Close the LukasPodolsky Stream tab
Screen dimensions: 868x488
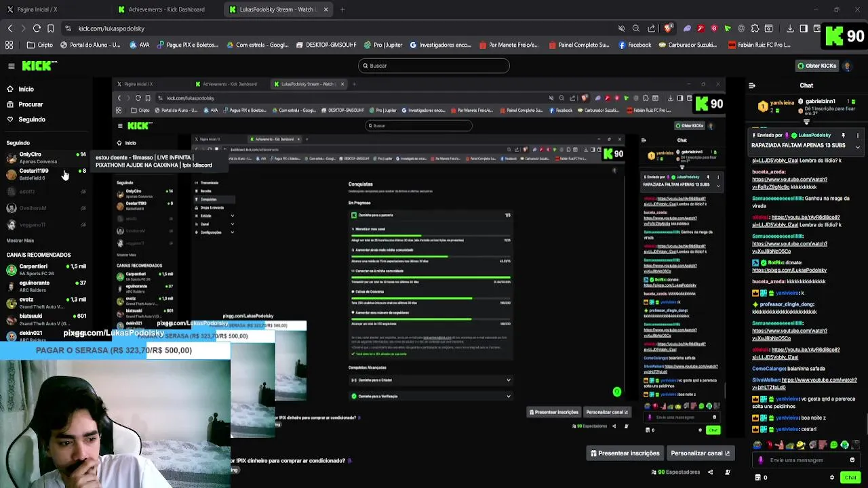tap(325, 9)
